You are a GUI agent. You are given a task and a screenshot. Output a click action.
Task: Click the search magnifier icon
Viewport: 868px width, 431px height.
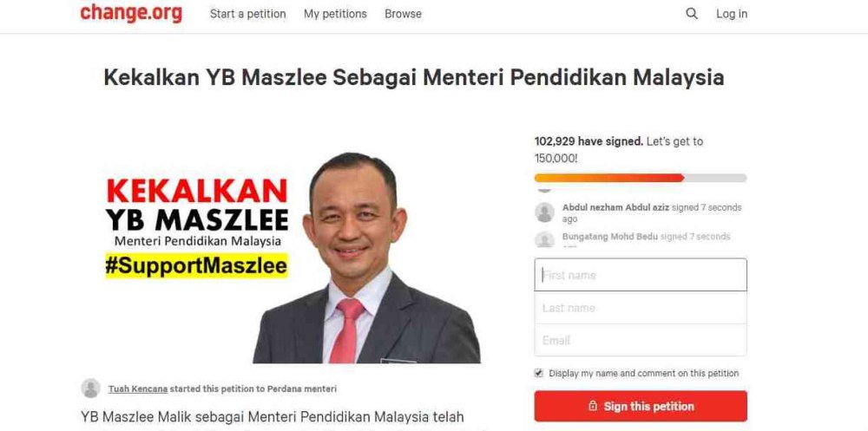click(692, 13)
